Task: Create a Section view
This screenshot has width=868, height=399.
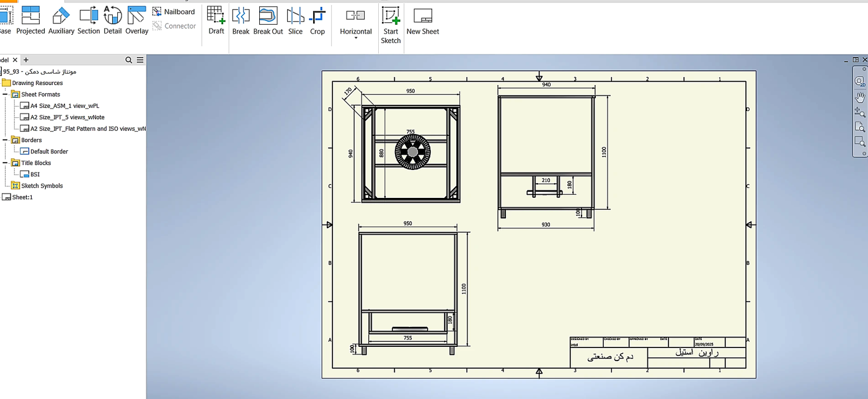Action: tap(89, 20)
